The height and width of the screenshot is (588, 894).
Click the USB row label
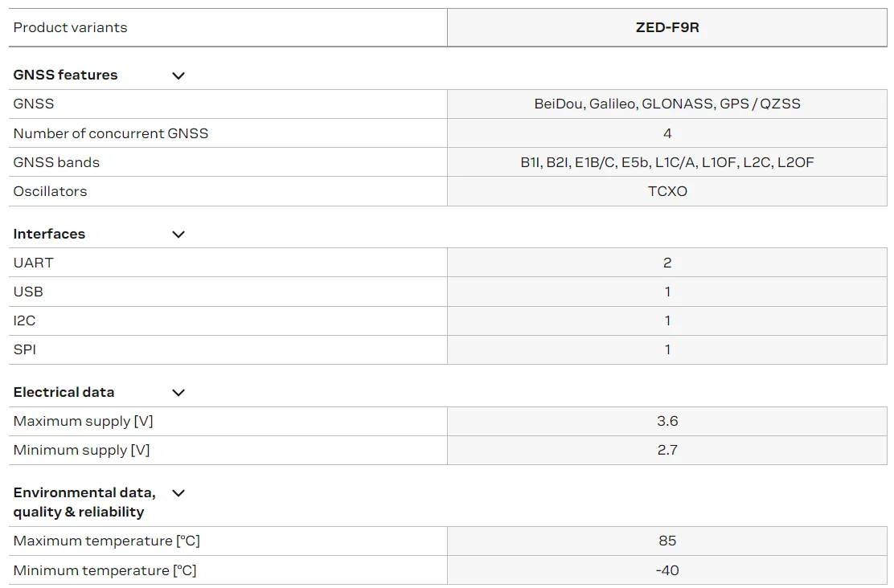point(28,292)
